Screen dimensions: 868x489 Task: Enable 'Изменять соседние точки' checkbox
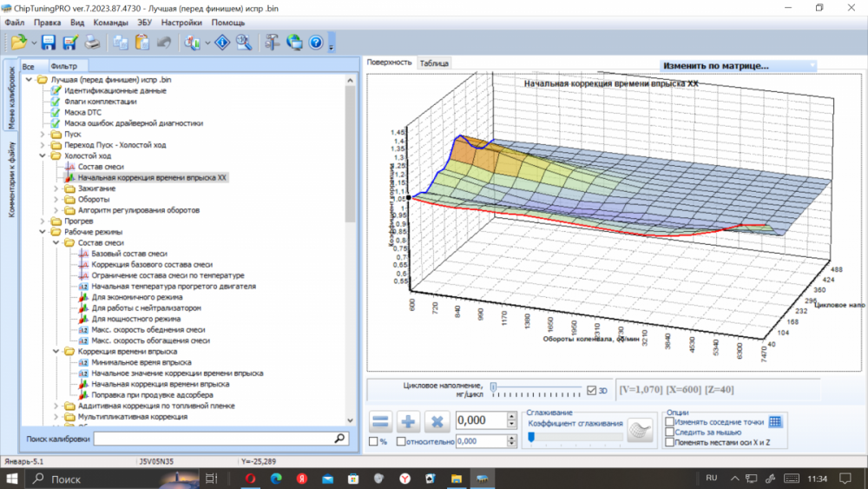[x=669, y=422]
